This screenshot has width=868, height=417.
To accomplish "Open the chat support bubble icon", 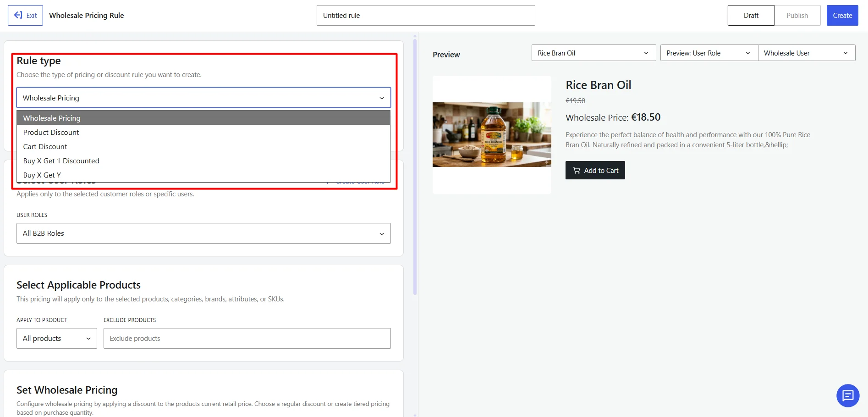I will point(848,395).
